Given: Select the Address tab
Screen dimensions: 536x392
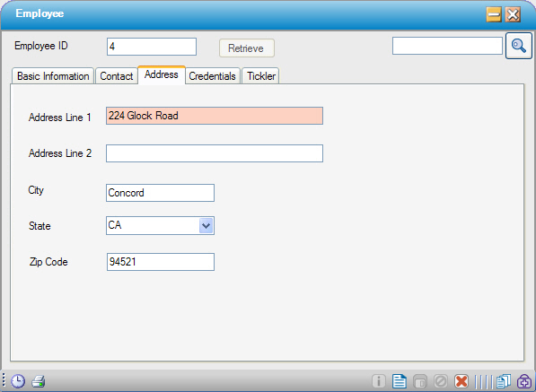Looking at the screenshot, I should [162, 74].
